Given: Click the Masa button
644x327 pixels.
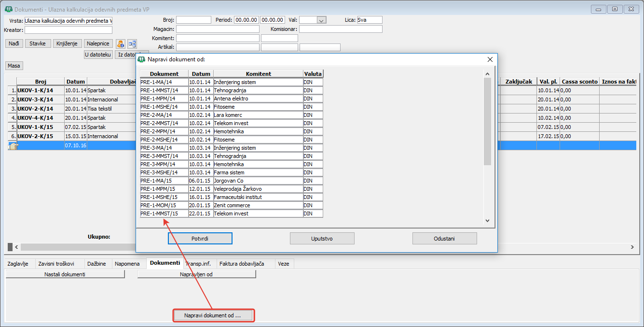Looking at the screenshot, I should click(x=14, y=66).
